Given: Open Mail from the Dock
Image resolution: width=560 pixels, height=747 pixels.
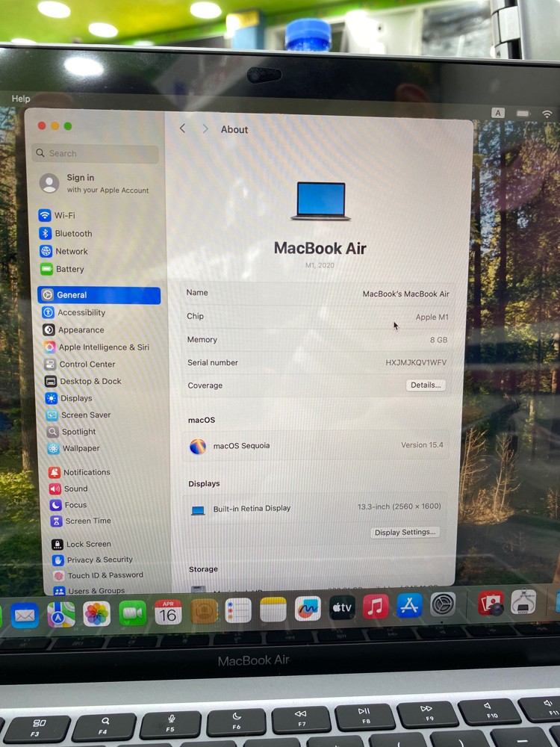Looking at the screenshot, I should click(25, 615).
